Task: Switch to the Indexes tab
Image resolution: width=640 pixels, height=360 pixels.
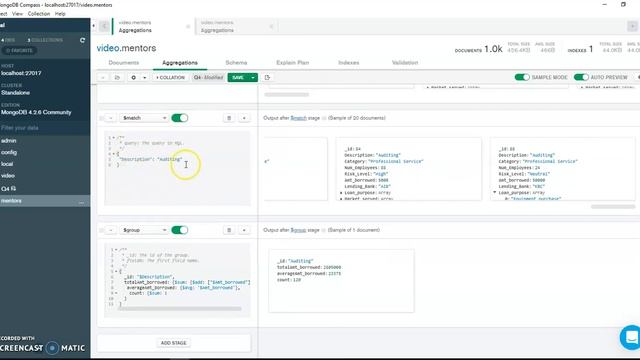Action: 349,62
